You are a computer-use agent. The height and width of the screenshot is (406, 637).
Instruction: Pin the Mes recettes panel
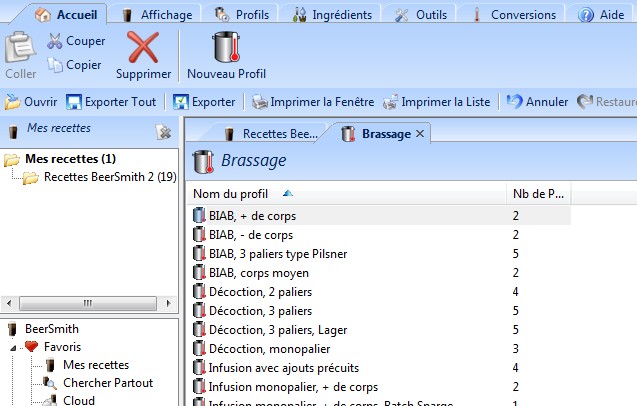coord(164,132)
